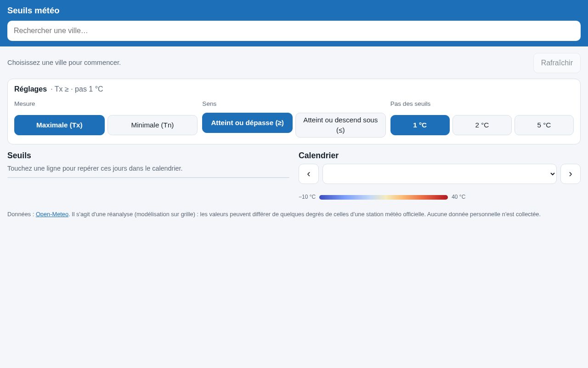Focus the Rechercher une ville search field
Image resolution: width=588 pixels, height=368 pixels.
click(294, 31)
